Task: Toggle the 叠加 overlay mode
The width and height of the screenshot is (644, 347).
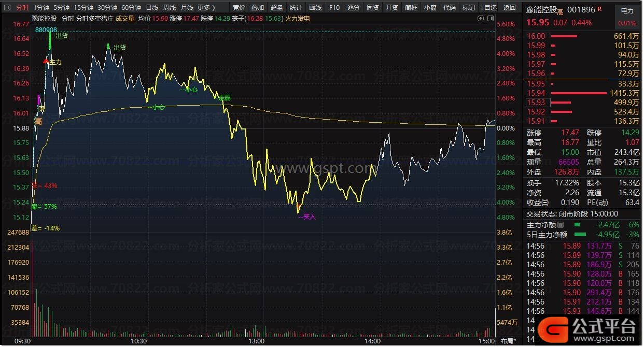Action: [x=258, y=7]
